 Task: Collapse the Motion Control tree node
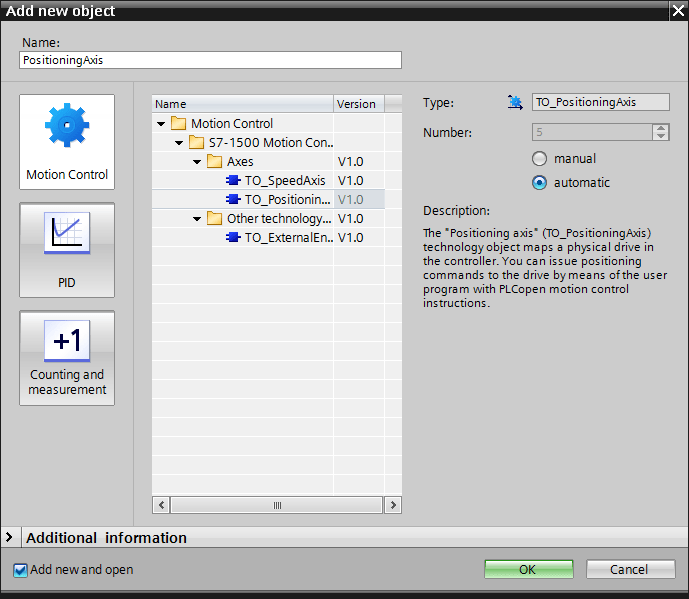pyautogui.click(x=161, y=124)
